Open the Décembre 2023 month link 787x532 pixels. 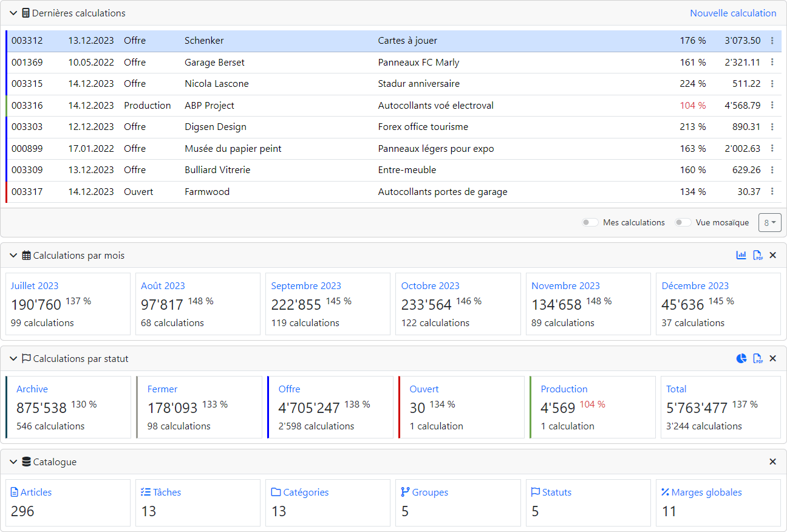695,285
